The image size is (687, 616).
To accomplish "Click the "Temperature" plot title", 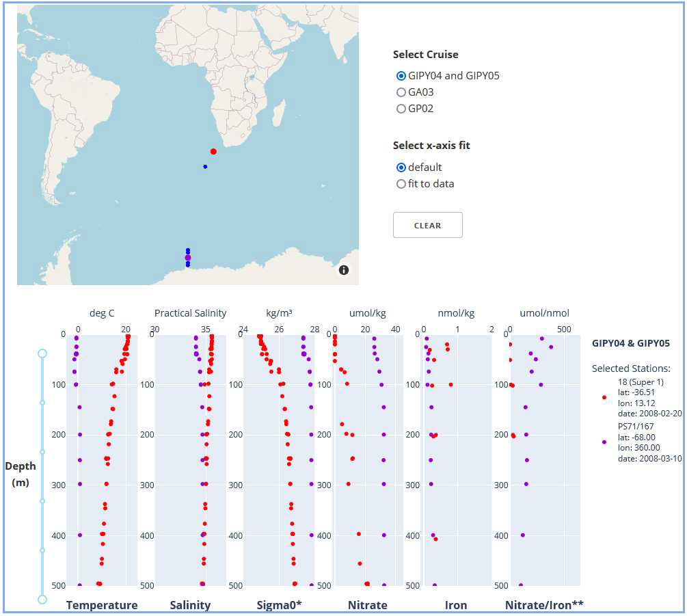I will (x=102, y=605).
